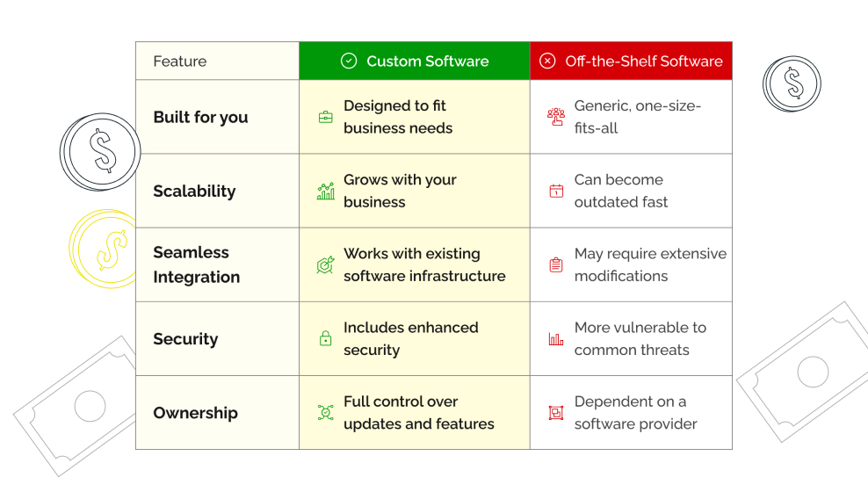
Task: Click the bar chart icon beside More vulnerable
Action: 556,338
